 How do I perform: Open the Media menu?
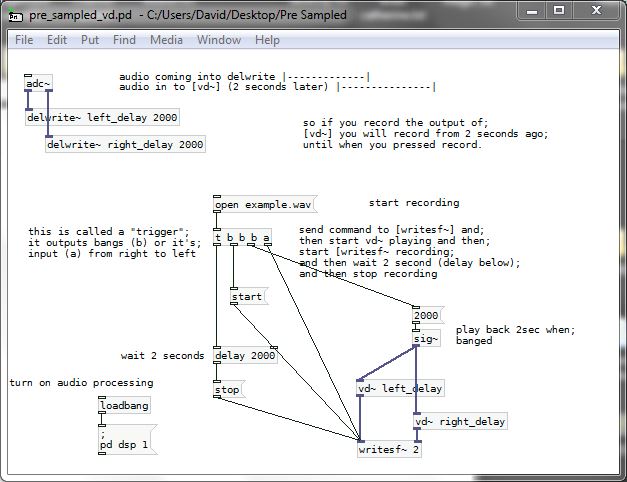166,40
